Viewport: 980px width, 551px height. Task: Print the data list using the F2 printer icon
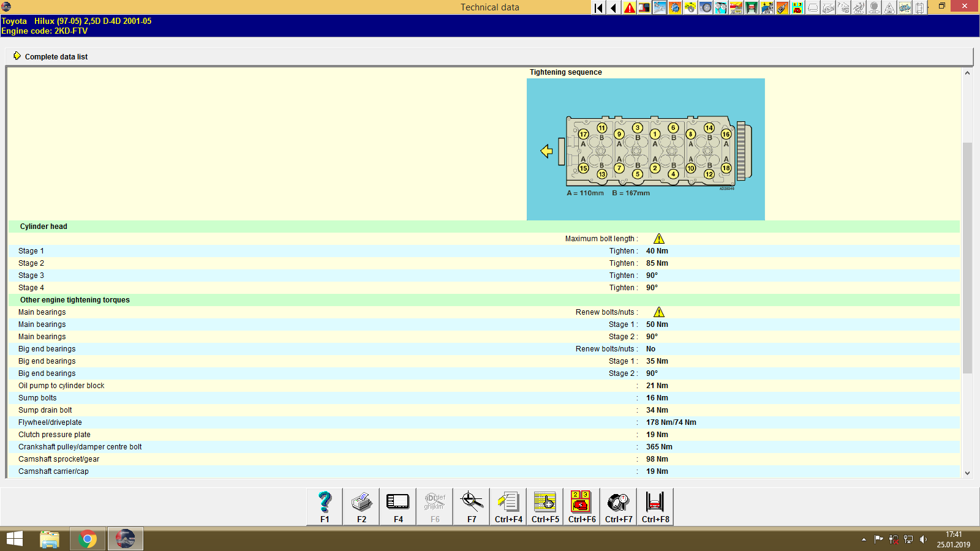[361, 503]
